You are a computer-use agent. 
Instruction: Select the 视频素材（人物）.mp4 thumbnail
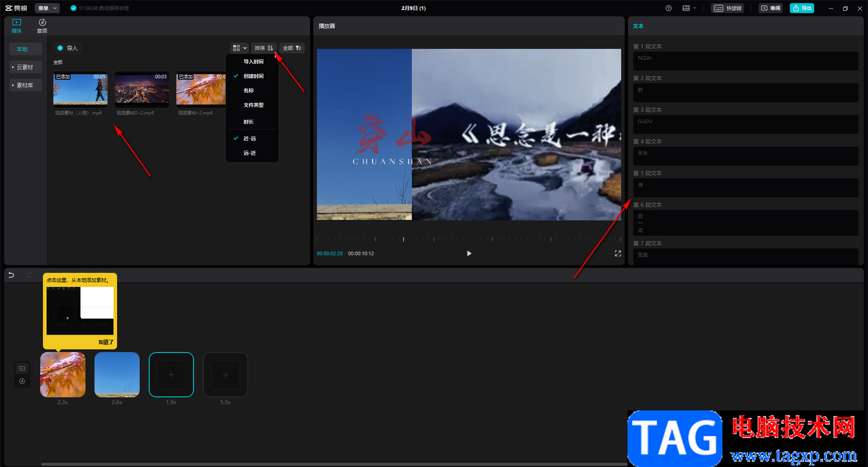pos(80,89)
